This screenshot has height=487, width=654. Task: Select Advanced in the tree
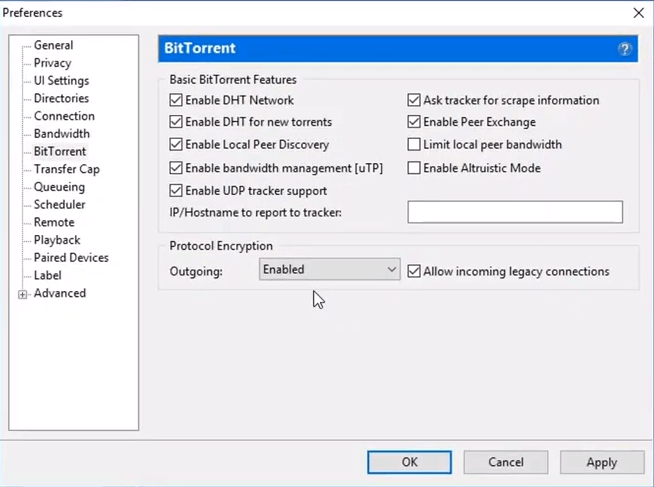click(60, 293)
